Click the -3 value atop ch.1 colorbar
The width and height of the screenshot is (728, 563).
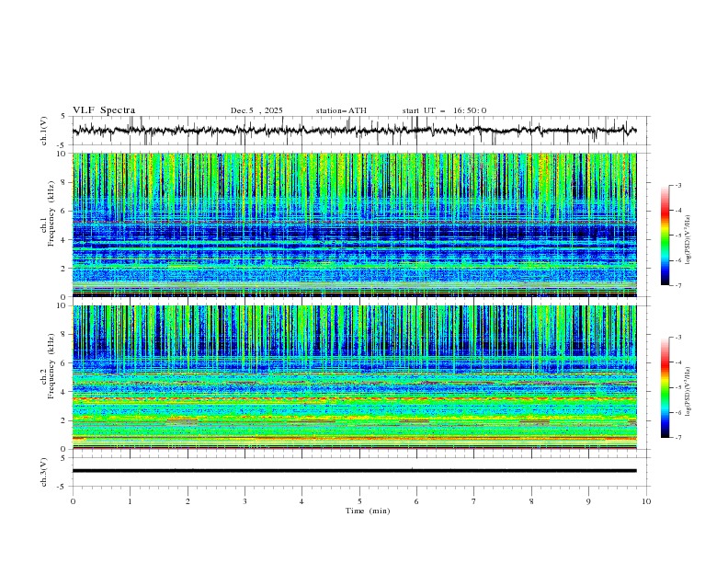(677, 186)
